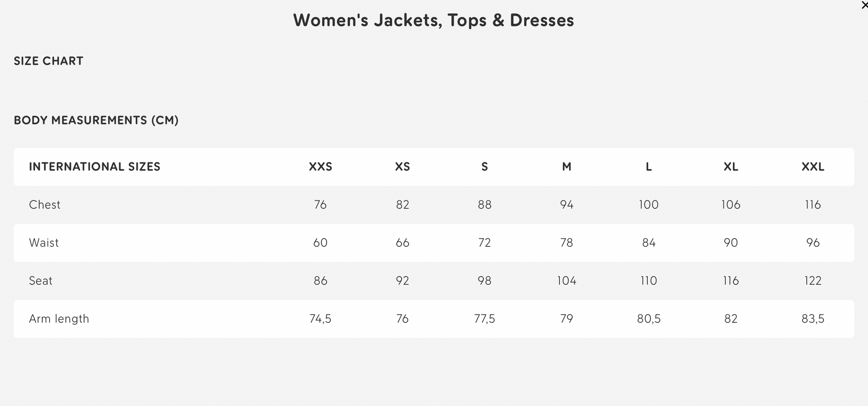Image resolution: width=868 pixels, height=406 pixels.
Task: Select the M size column header
Action: [x=566, y=167]
